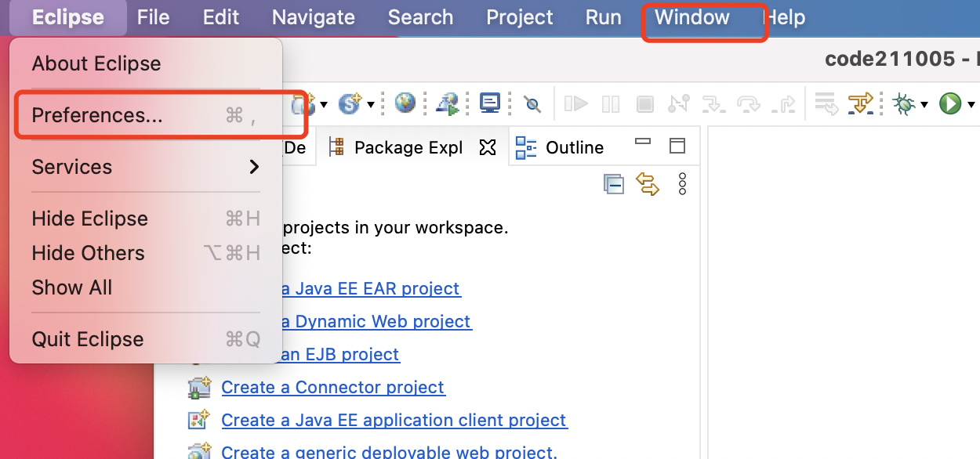980x459 pixels.
Task: Close the Package Explorer tab
Action: 488,147
